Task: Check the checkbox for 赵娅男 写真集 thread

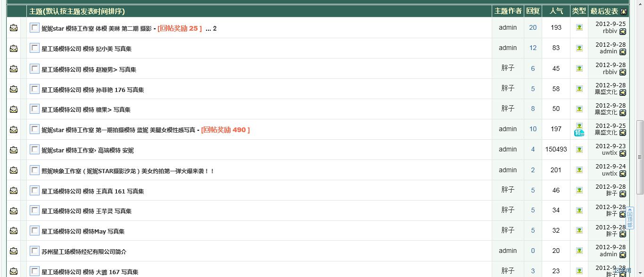Action: point(34,68)
